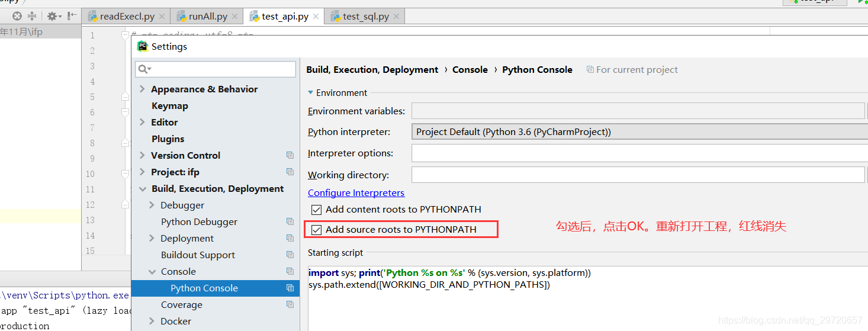
Task: Close the readExecl.py tab
Action: (162, 17)
